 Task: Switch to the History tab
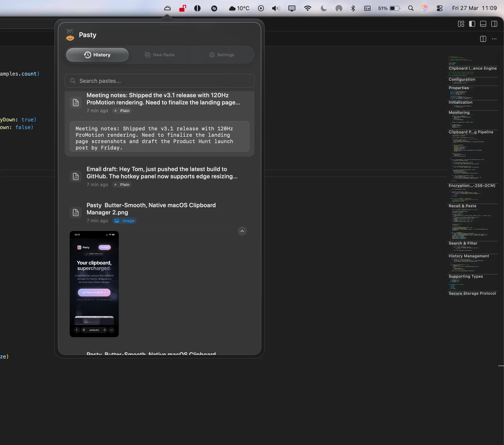pos(97,55)
